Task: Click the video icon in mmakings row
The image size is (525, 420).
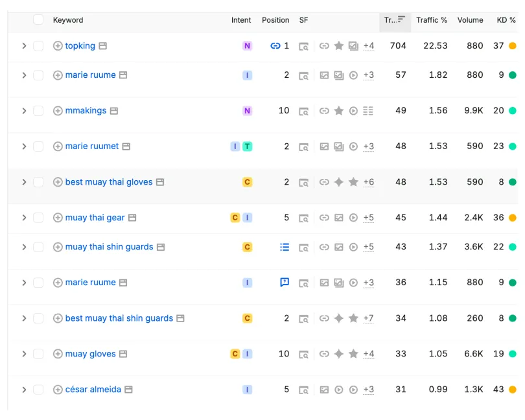Action: point(353,111)
